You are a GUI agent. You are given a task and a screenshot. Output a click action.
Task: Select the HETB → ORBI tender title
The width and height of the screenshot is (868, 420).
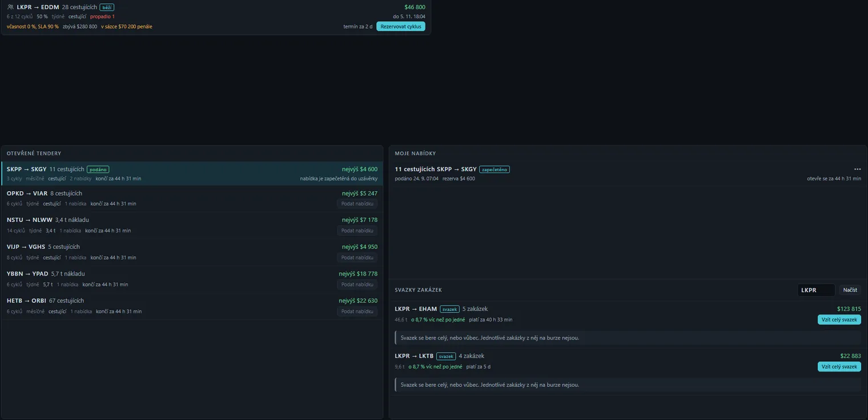[x=27, y=301]
